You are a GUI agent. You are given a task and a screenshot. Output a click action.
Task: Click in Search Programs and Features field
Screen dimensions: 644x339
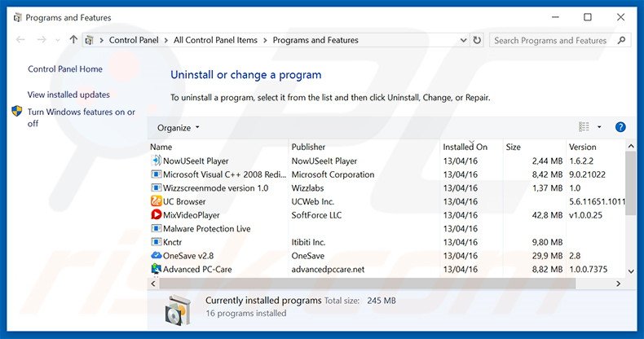pos(550,40)
